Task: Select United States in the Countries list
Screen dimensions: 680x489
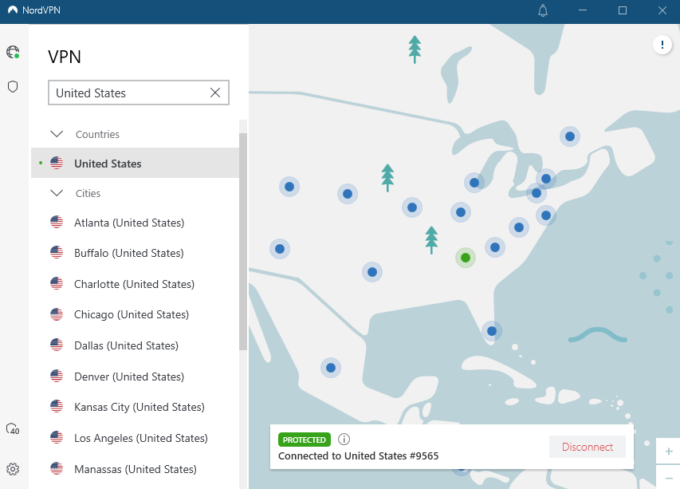Action: click(135, 163)
